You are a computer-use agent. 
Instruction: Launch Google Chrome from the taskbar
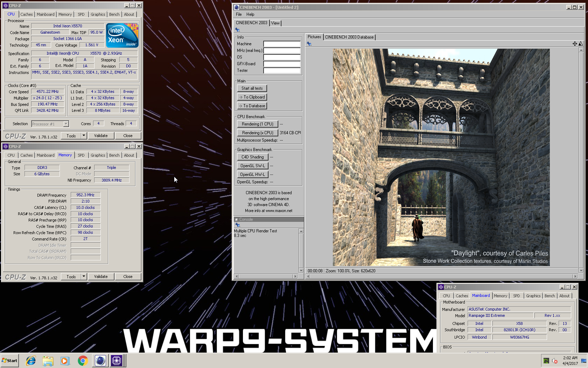tap(83, 360)
